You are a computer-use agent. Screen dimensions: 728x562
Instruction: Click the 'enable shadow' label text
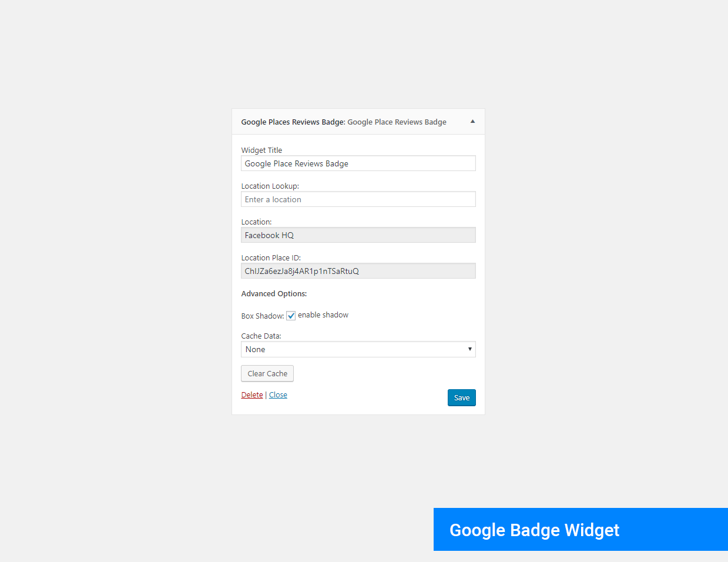323,315
